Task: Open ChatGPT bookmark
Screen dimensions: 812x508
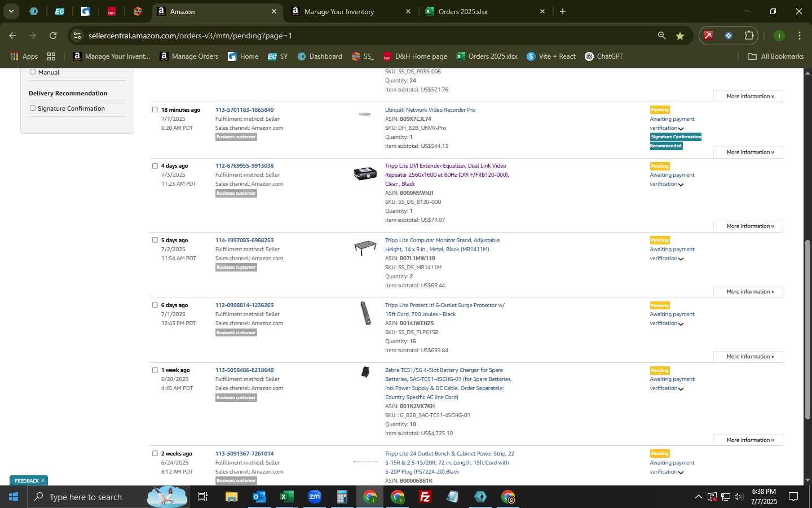Action: pos(604,56)
